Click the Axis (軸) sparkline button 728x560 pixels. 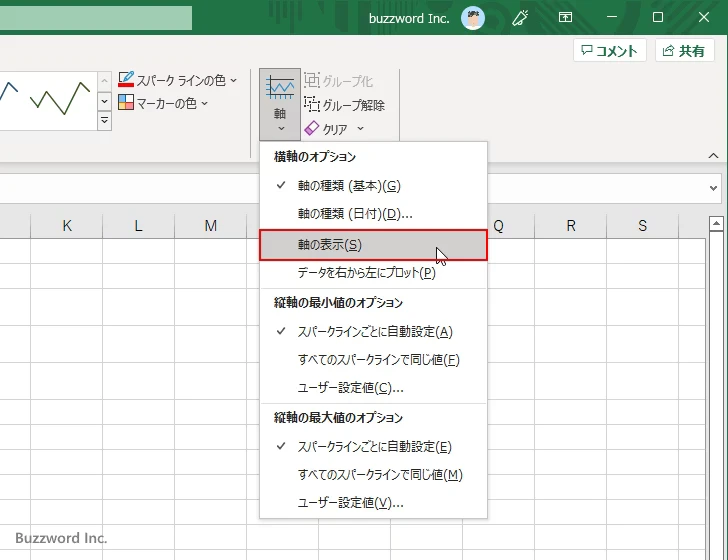tap(280, 103)
